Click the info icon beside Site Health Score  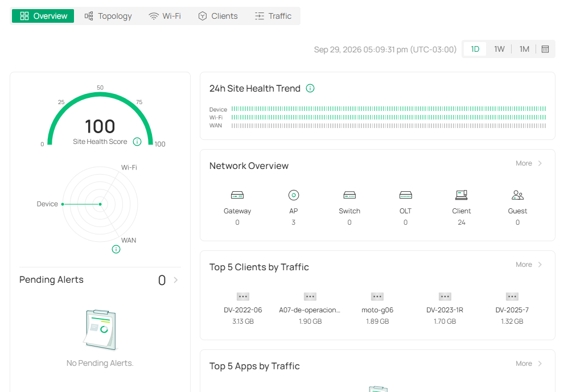pos(137,142)
